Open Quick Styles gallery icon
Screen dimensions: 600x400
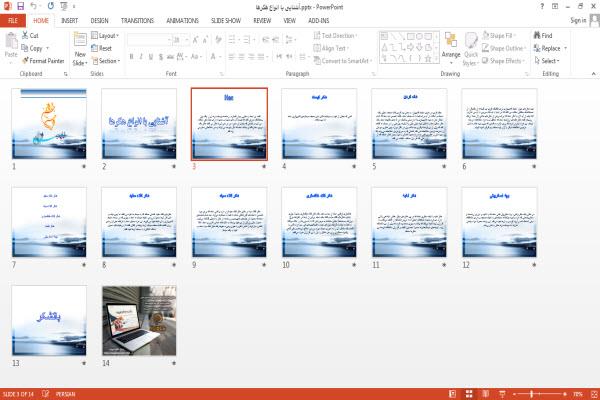(x=471, y=41)
